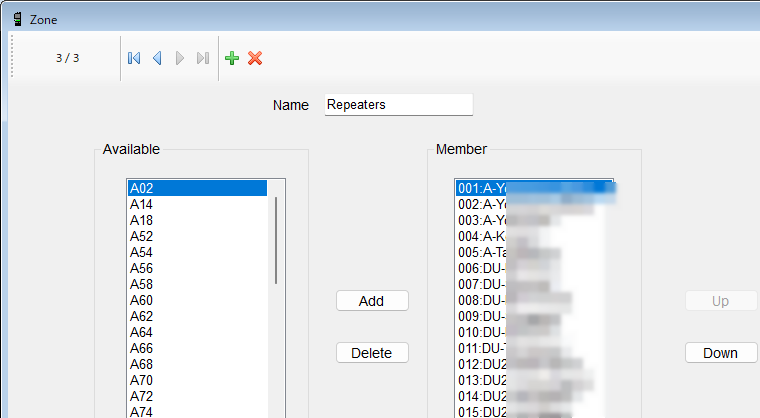Click the Add button
Screen dimensions: 760x418
click(372, 301)
